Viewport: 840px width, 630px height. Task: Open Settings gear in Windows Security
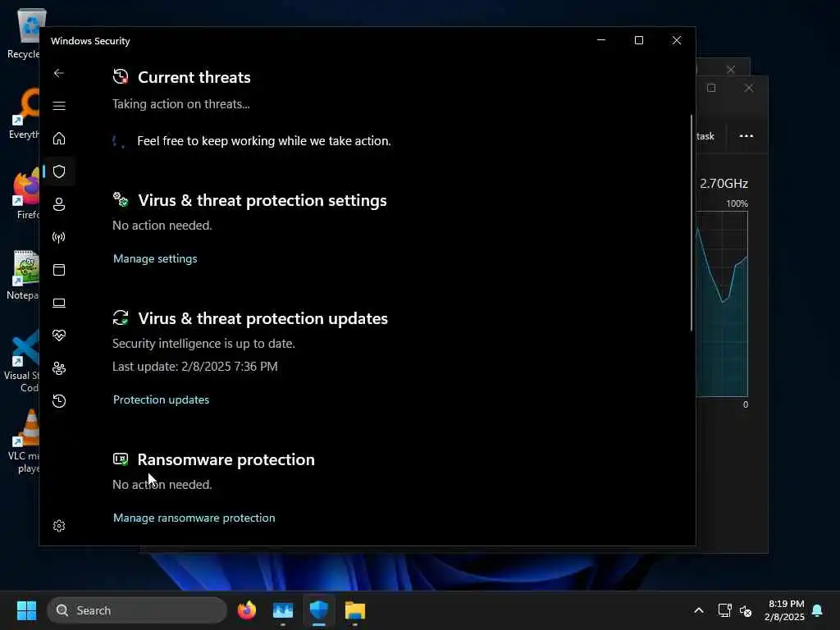pyautogui.click(x=59, y=526)
